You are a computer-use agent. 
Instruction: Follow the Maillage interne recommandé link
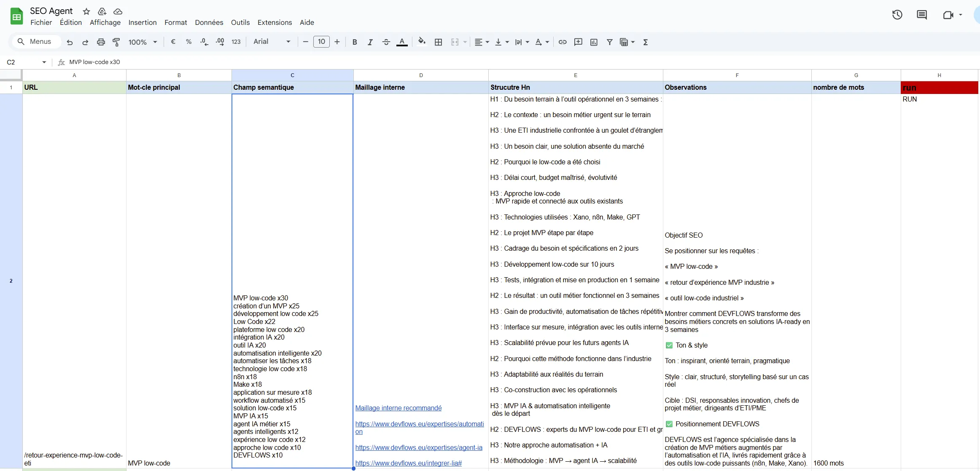(x=398, y=408)
